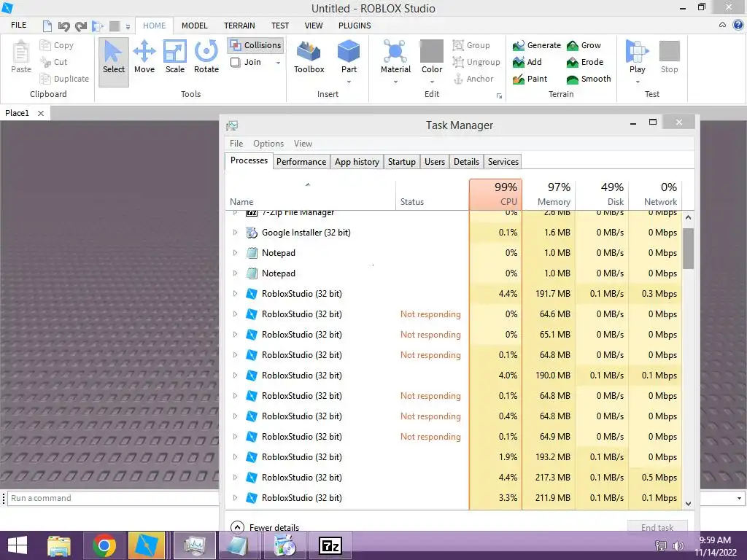Click the Run a command input field
The image size is (747, 560).
click(x=113, y=498)
